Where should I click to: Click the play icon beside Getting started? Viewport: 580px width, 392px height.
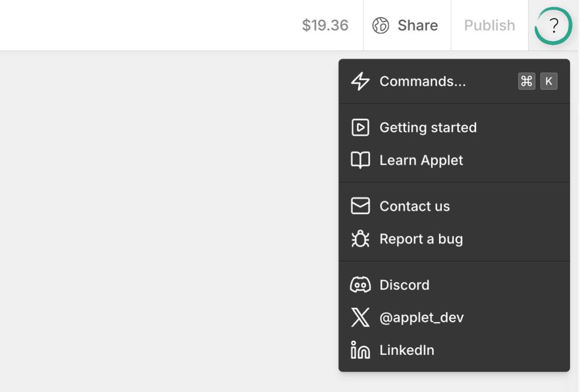coord(361,127)
